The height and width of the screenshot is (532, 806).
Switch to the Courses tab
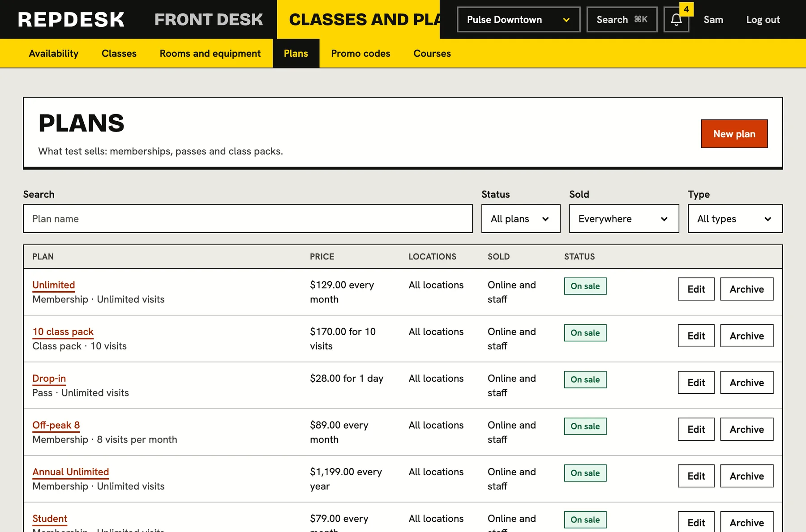tap(432, 53)
